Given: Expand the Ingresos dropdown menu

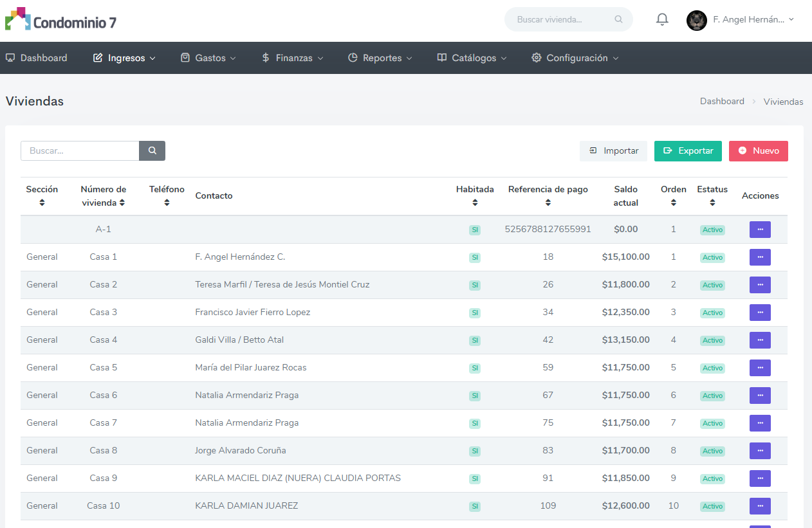Looking at the screenshot, I should pos(125,58).
